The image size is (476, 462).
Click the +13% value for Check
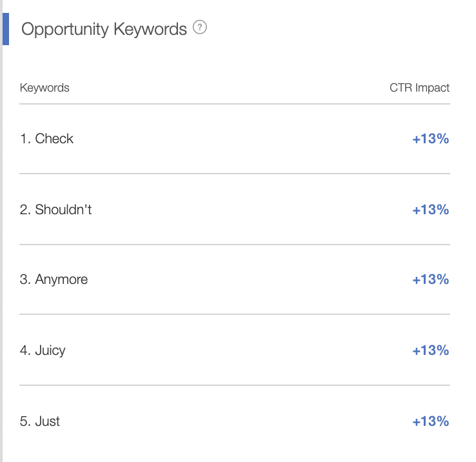tap(430, 139)
